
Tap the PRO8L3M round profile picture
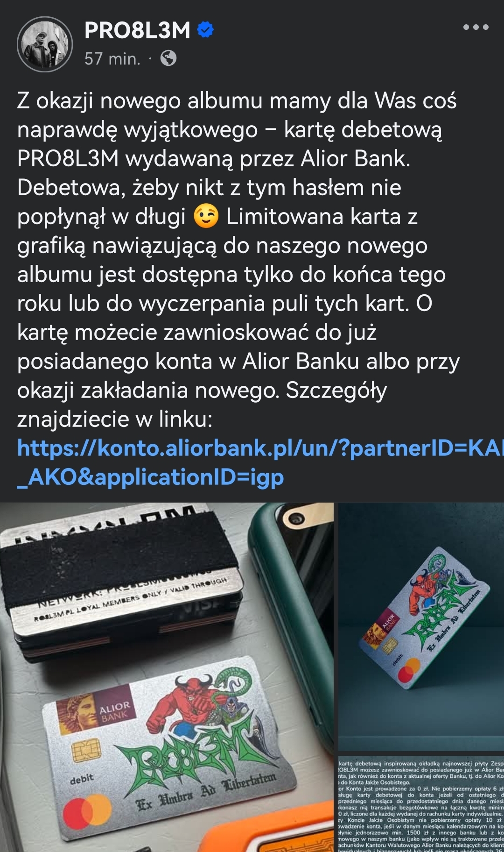point(45,44)
